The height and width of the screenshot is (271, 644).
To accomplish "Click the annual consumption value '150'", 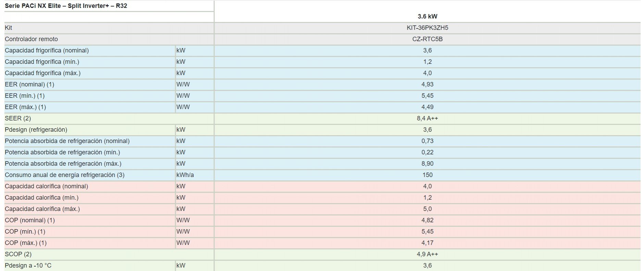I will coord(427,175).
